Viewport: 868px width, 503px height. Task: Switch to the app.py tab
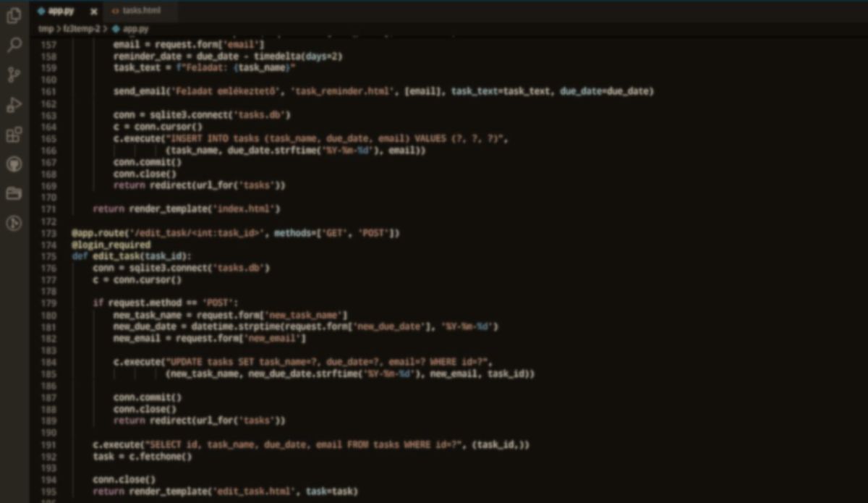click(x=67, y=12)
